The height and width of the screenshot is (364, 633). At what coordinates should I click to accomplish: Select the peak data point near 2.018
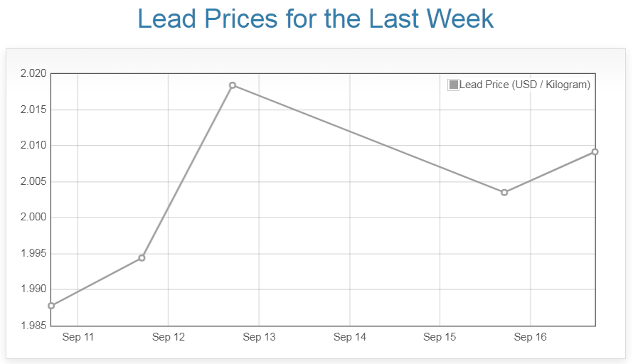point(233,85)
